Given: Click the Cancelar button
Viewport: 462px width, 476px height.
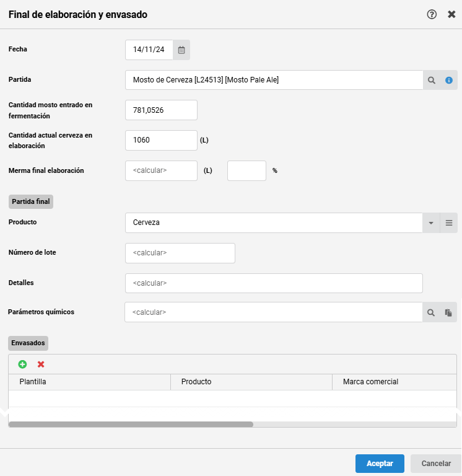Looking at the screenshot, I should tap(436, 464).
